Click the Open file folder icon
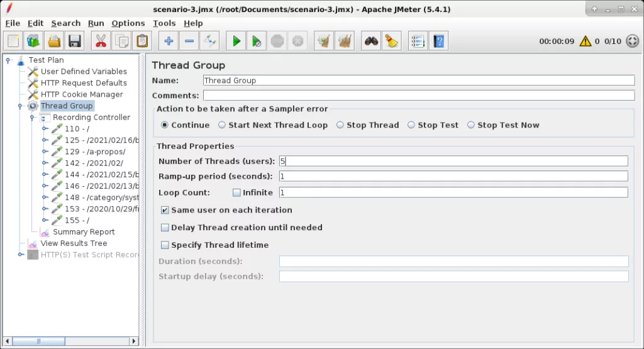This screenshot has width=644, height=349. coord(54,41)
